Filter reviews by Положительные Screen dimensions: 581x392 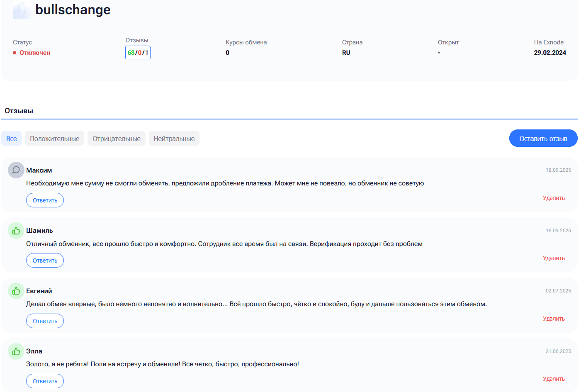coord(54,139)
